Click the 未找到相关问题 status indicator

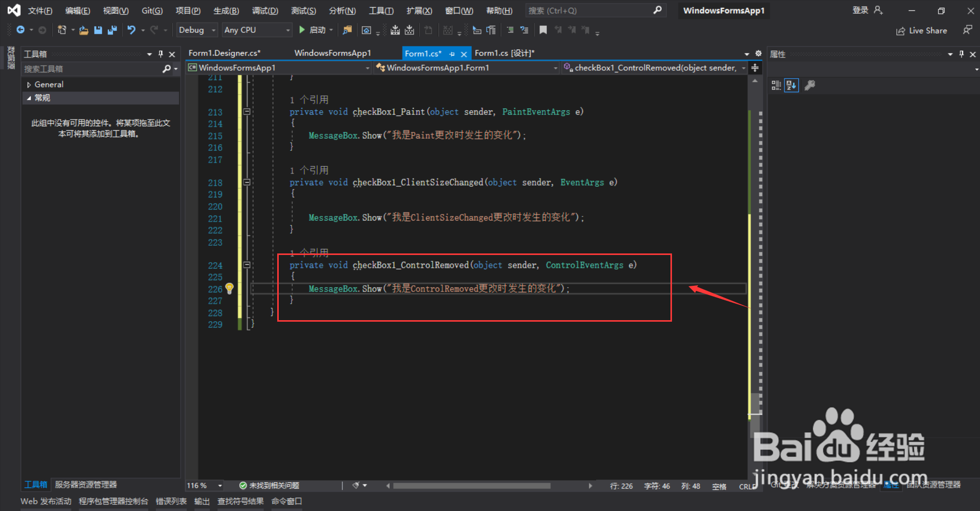(x=269, y=485)
